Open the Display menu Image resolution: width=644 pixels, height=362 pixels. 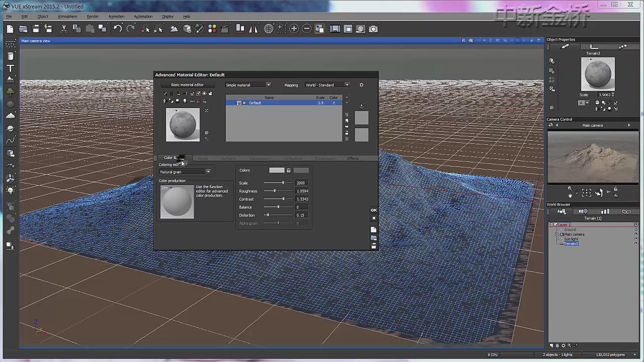[x=168, y=17]
